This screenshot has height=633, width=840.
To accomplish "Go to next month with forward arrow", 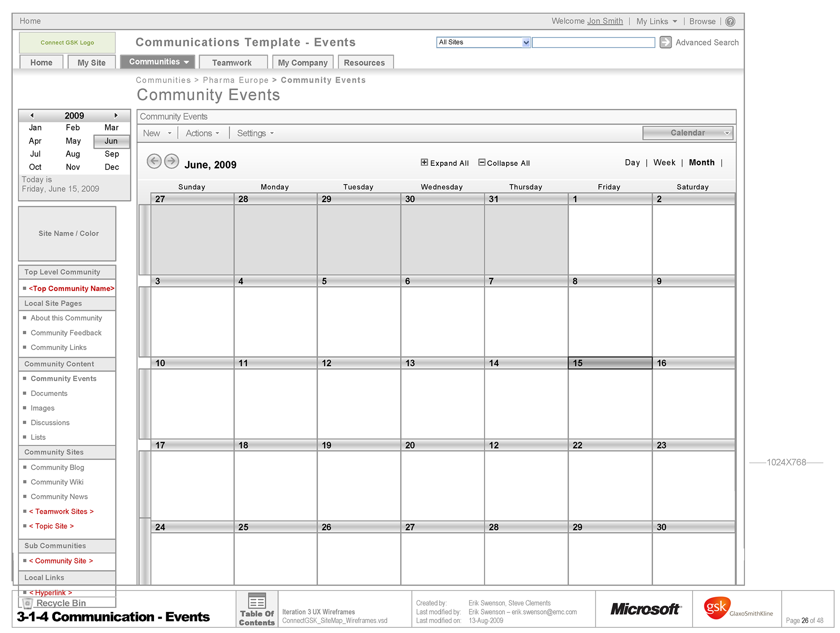I will tap(171, 161).
